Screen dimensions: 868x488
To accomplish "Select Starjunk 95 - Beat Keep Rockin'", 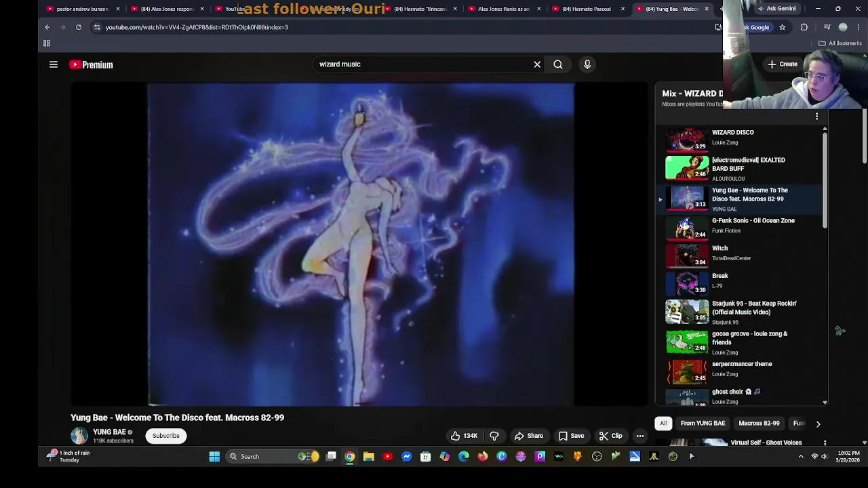I will pyautogui.click(x=739, y=312).
